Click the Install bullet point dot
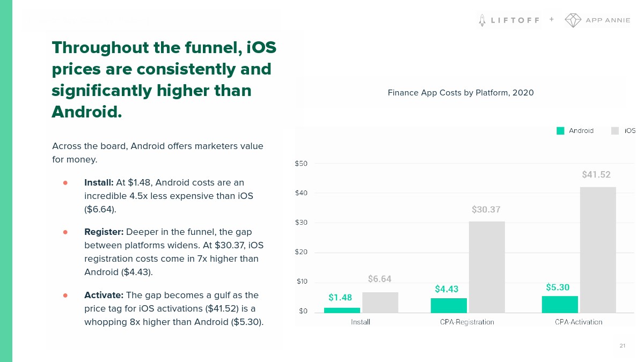The height and width of the screenshot is (362, 644). [x=65, y=183]
